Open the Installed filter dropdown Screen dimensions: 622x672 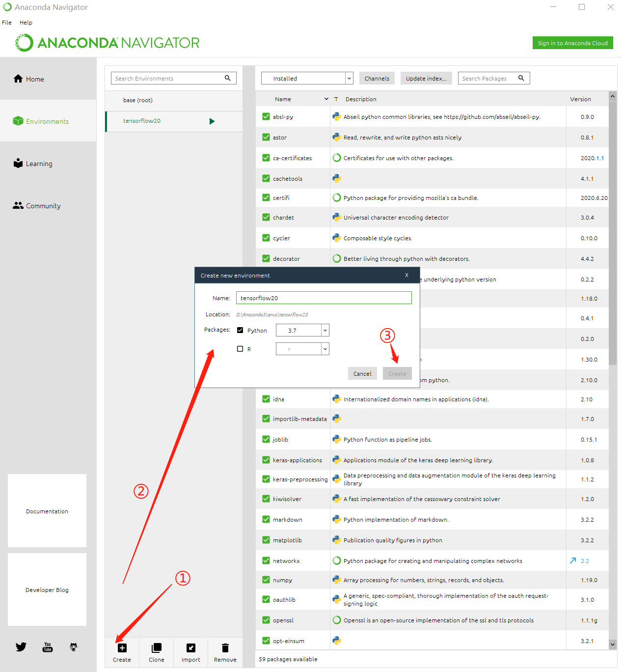[x=307, y=78]
